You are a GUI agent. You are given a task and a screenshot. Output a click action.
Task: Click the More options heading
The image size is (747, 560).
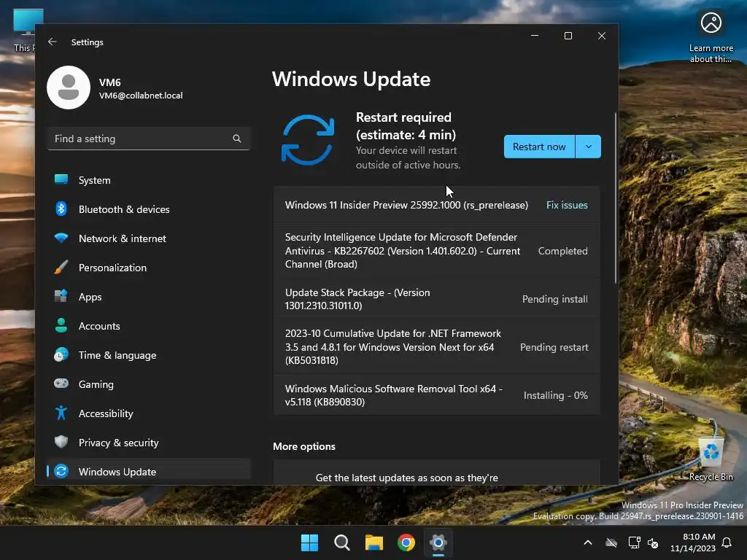pyautogui.click(x=304, y=446)
